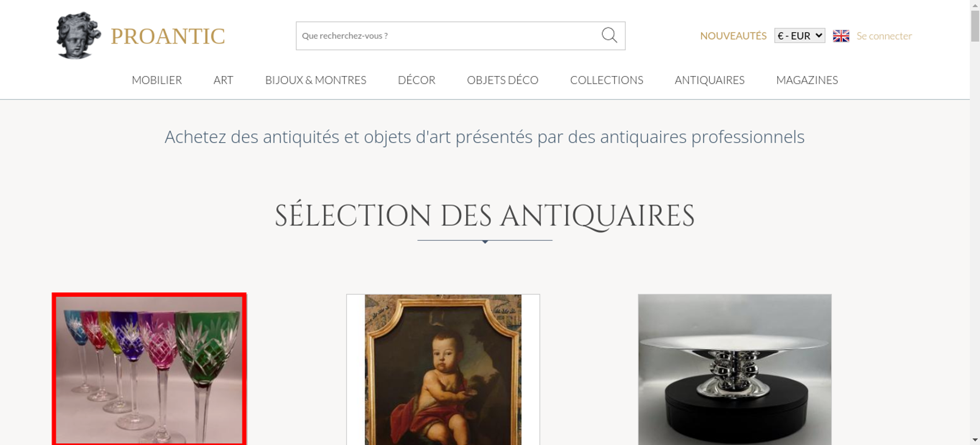Open the Objets Déco menu
The height and width of the screenshot is (445, 980).
503,80
